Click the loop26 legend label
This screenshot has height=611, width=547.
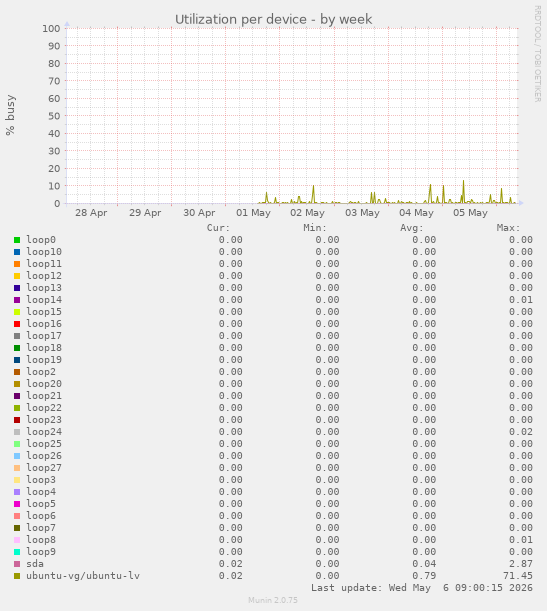(44, 456)
